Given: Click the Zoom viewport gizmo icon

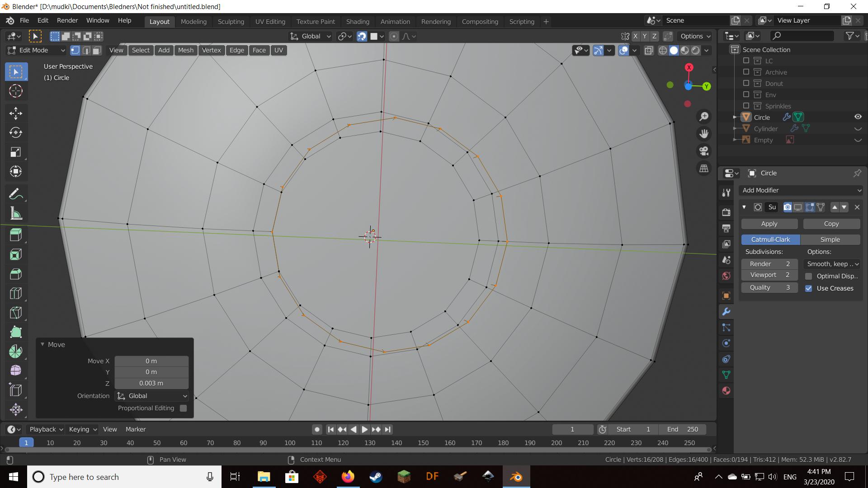Looking at the screenshot, I should (x=704, y=117).
